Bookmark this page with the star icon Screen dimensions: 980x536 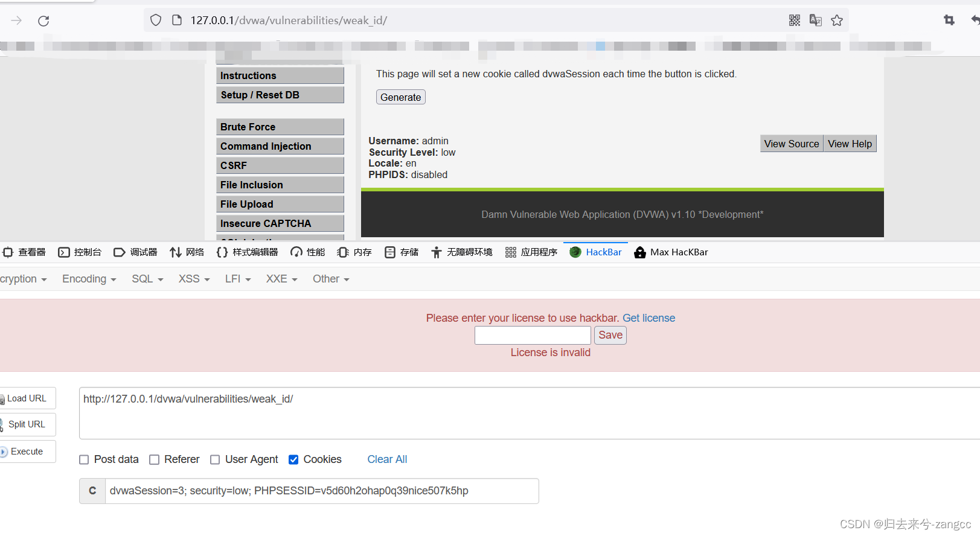pos(837,21)
